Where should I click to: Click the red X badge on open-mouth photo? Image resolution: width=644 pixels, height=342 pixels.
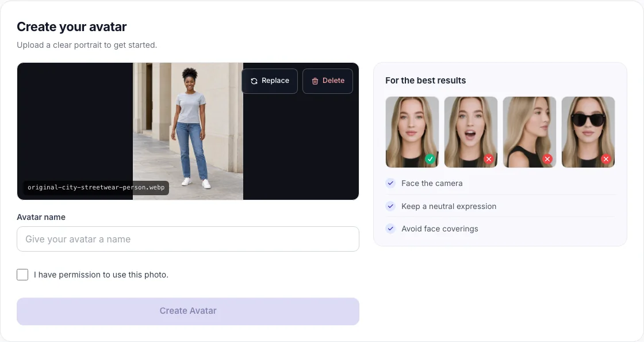[488, 159]
